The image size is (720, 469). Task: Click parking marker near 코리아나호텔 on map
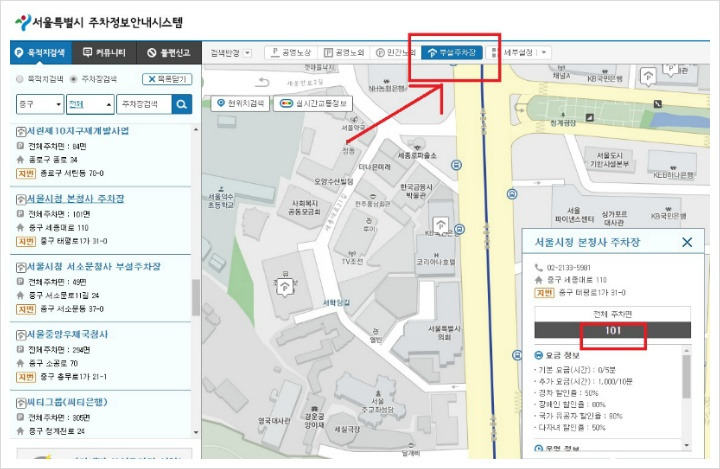tap(441, 225)
